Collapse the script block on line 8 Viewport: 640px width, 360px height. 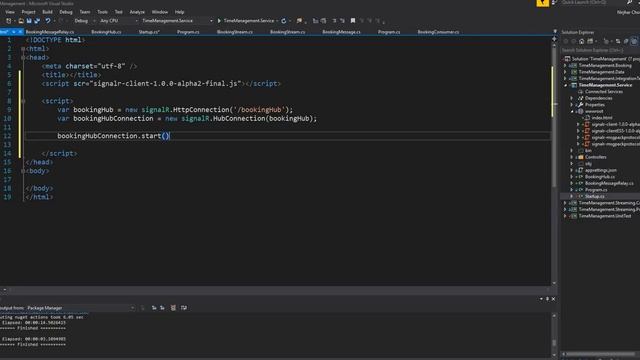23,101
